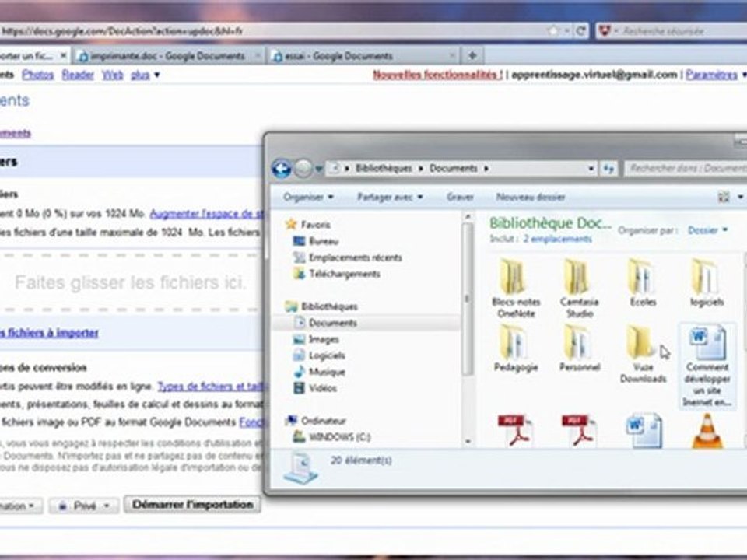
Task: Open the Web link
Action: click(112, 75)
